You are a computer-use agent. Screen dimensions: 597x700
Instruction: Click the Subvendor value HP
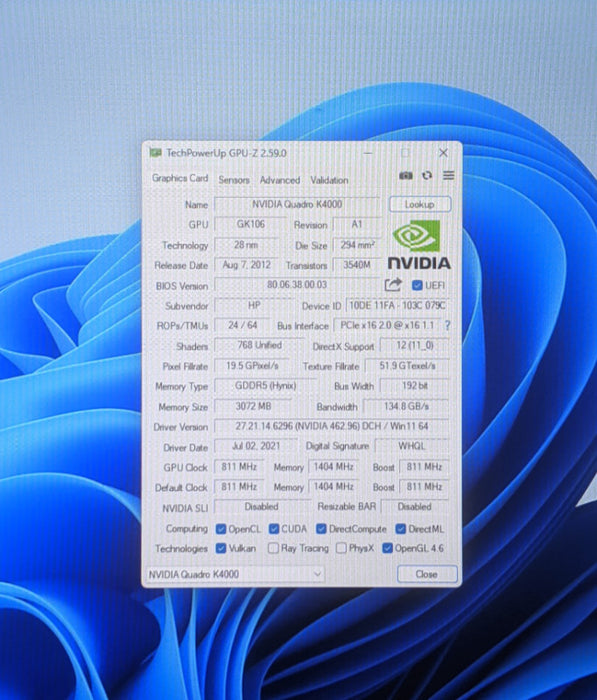255,305
